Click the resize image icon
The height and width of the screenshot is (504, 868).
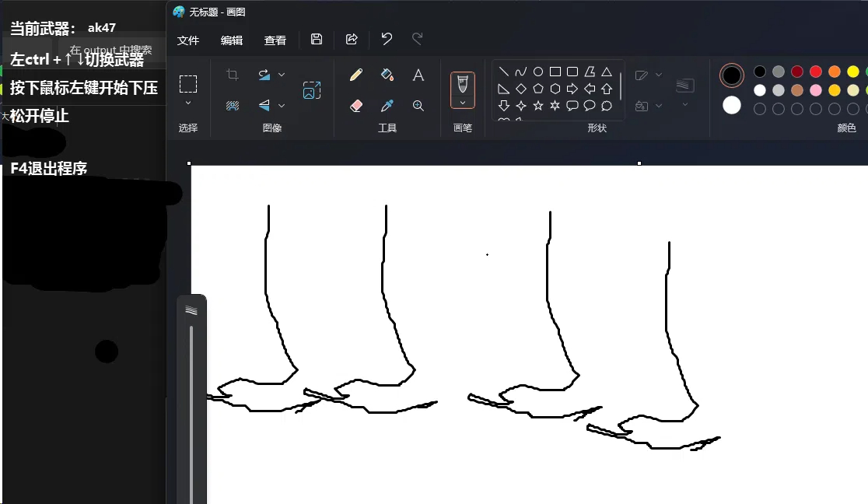point(312,89)
